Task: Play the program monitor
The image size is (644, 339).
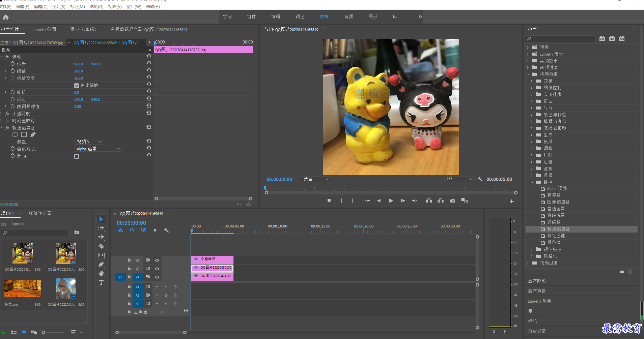Action: 391,201
